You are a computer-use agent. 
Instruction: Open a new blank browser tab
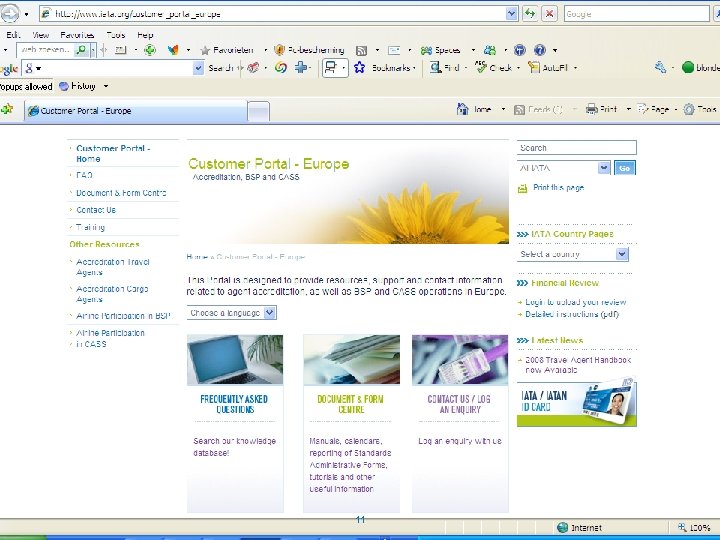point(258,111)
